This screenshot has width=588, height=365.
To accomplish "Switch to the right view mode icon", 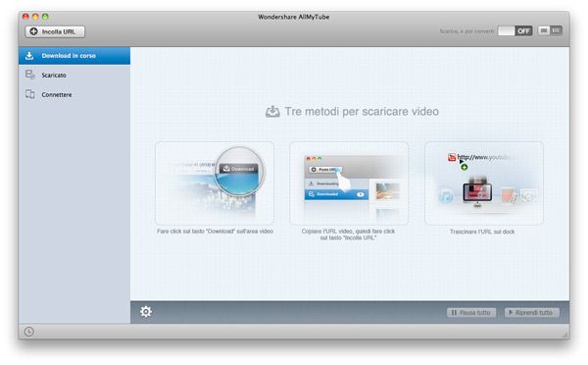I will (556, 30).
